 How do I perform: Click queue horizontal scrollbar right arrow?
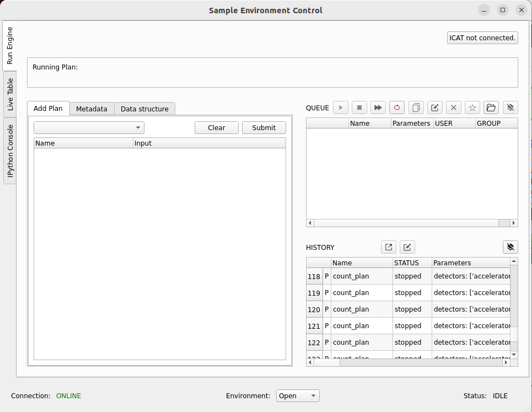point(514,223)
